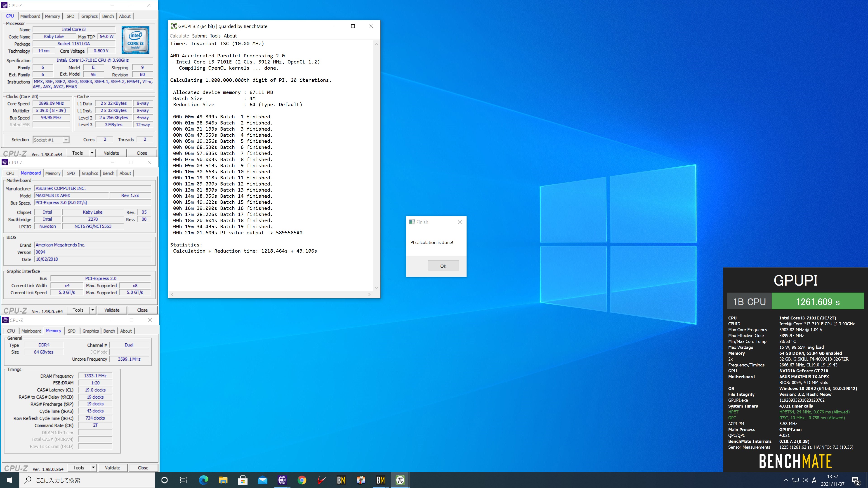Viewport: 868px width, 488px height.
Task: Click the taskbar search box
Action: tap(87, 480)
